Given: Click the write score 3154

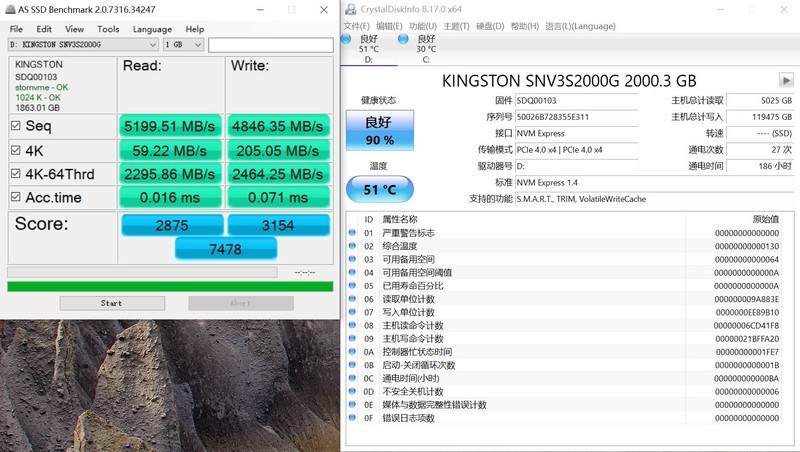Looking at the screenshot, I should (x=278, y=225).
